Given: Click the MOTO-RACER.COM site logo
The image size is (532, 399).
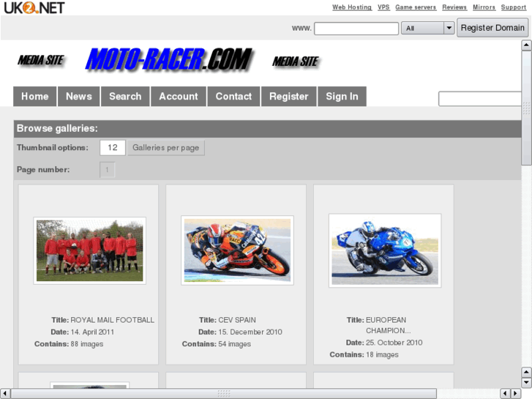Looking at the screenshot, I should [168, 59].
